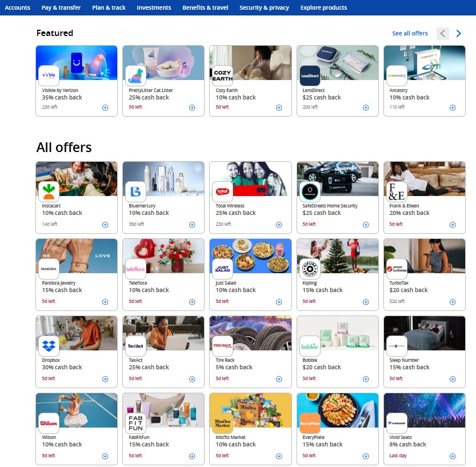Click the Instacart carrot logo badge
This screenshot has height=467, width=476.
click(49, 192)
